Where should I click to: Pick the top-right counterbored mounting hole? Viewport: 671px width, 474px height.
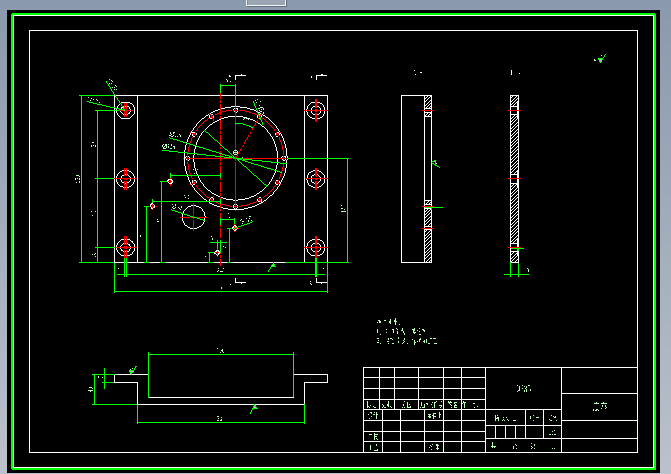(x=316, y=110)
